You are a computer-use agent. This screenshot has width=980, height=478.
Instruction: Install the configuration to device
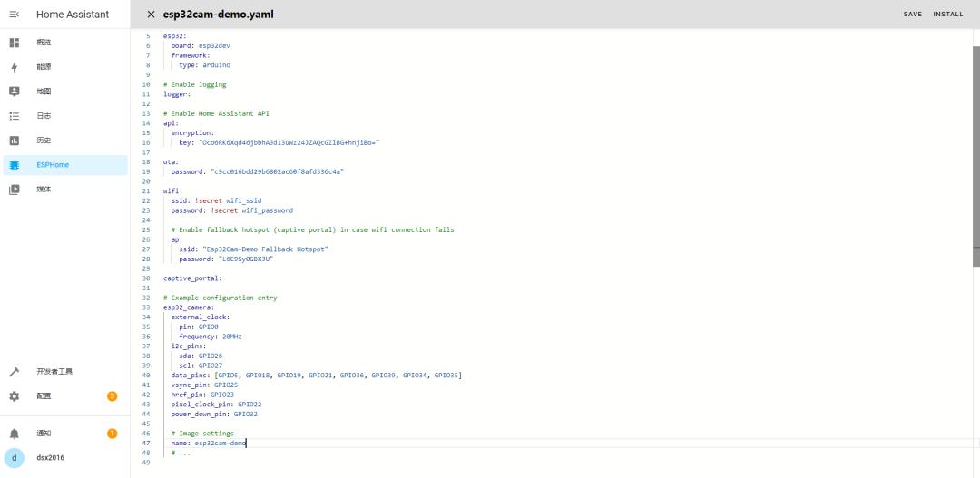point(948,15)
